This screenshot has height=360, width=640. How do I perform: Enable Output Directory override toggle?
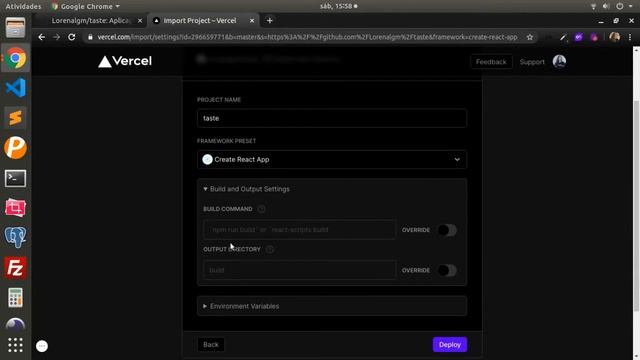pos(447,270)
